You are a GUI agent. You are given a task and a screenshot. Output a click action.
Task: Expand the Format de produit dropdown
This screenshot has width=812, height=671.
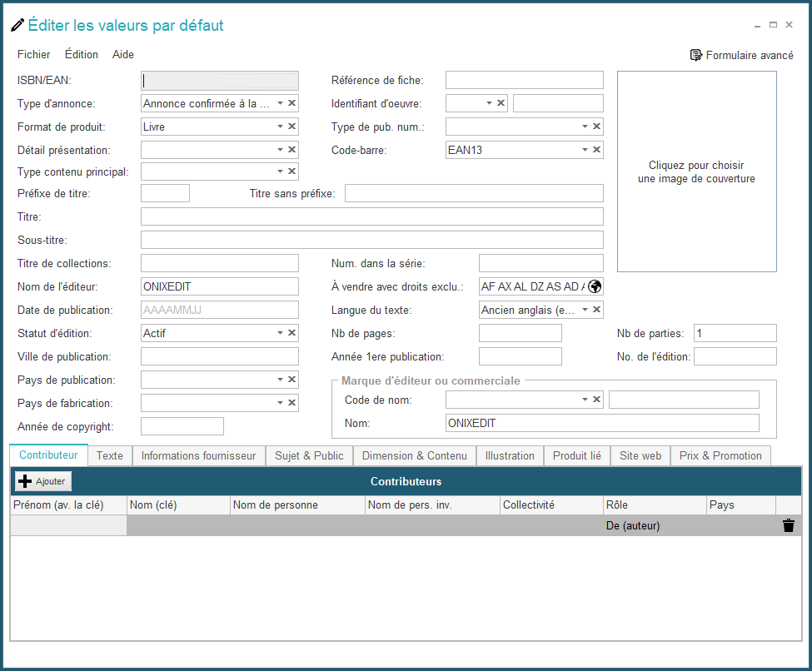point(280,127)
